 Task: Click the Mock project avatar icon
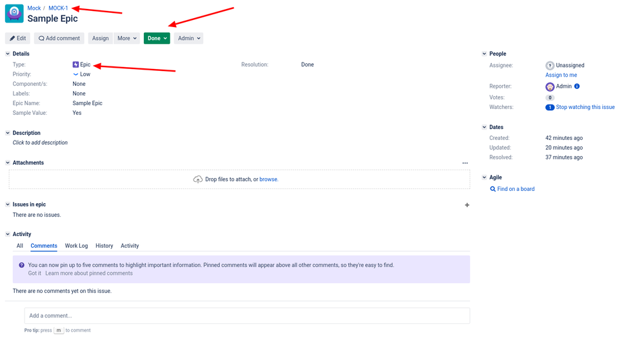[x=14, y=14]
